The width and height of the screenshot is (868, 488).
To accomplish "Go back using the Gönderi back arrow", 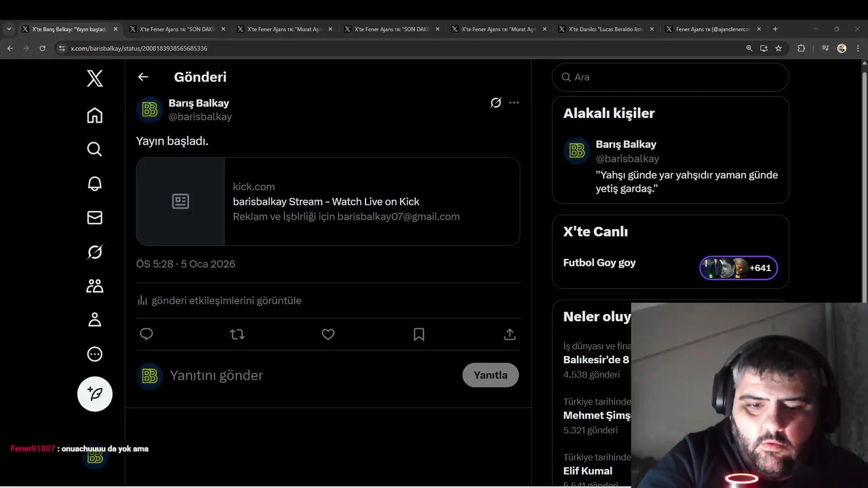I will (x=143, y=77).
